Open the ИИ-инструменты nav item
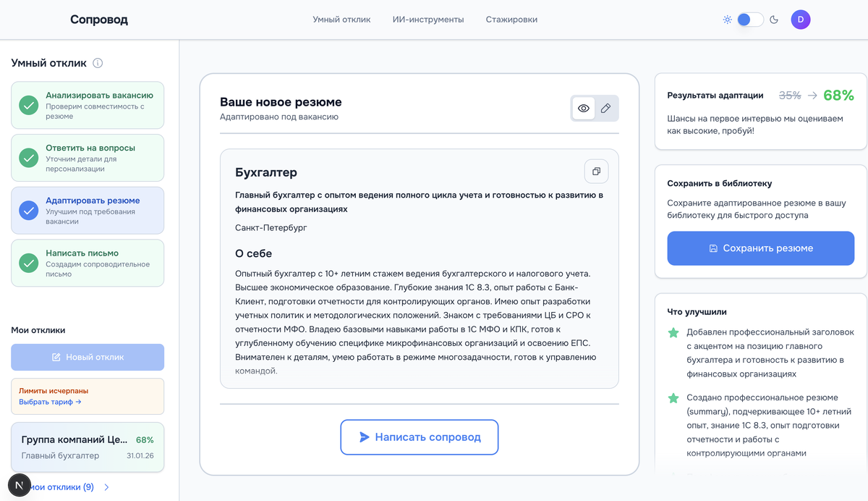The image size is (868, 501). (x=428, y=20)
